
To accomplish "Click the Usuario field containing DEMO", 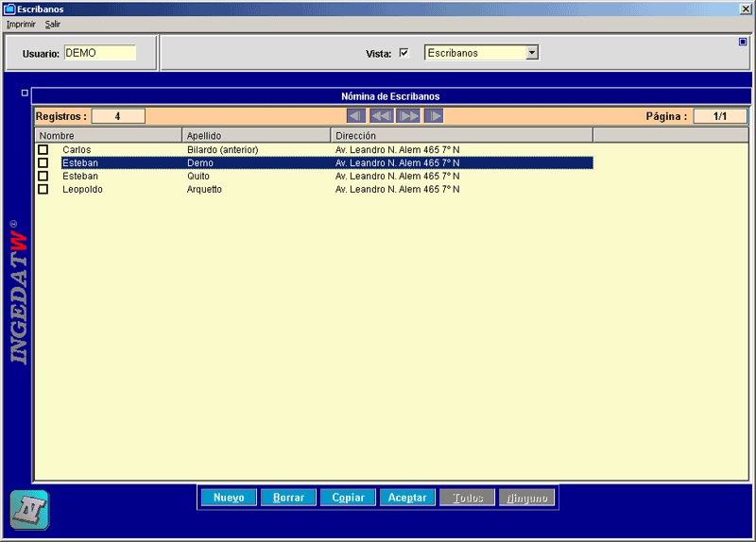I will tap(100, 53).
